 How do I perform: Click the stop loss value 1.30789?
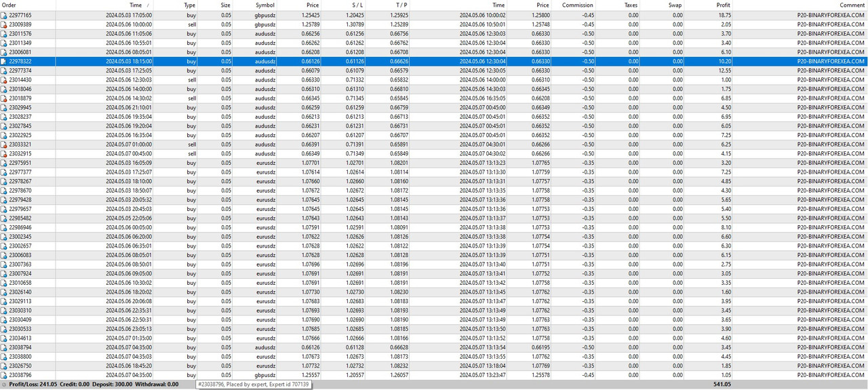(x=355, y=24)
